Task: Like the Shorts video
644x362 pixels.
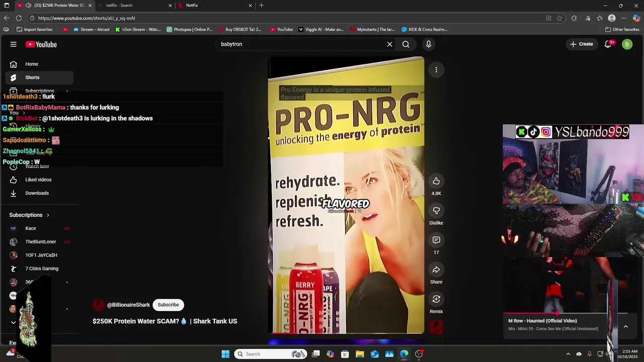Action: (436, 181)
